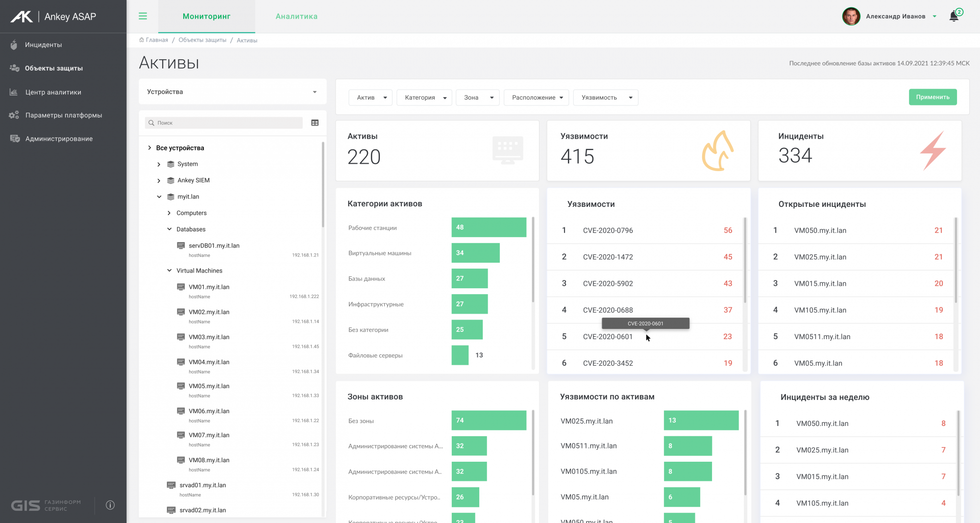Click the hamburger menu icon
980x523 pixels.
click(143, 16)
